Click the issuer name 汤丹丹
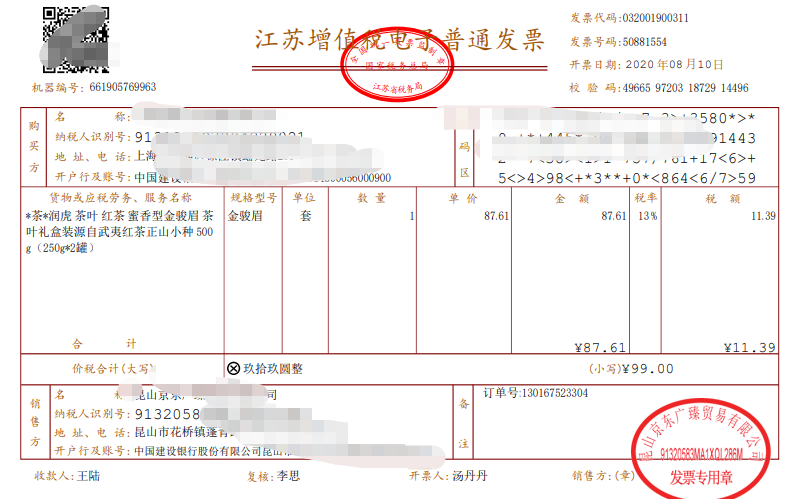This screenshot has height=499, width=790. 470,476
